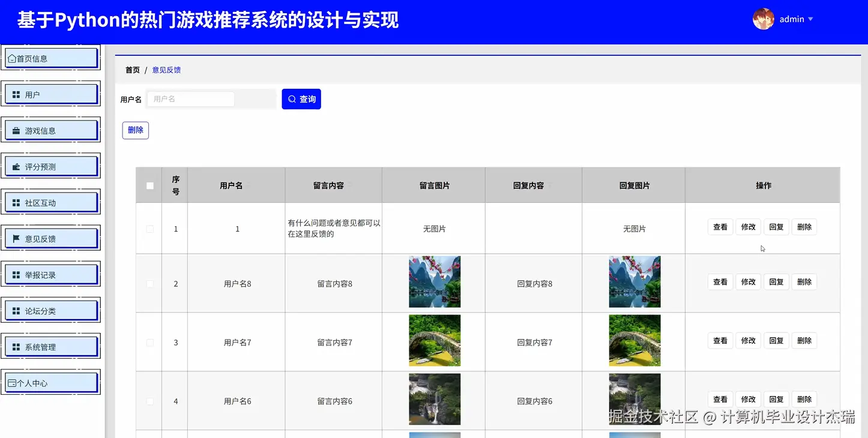Open 社区互动 sidebar menu
Viewport: 868px width, 438px height.
click(x=51, y=202)
